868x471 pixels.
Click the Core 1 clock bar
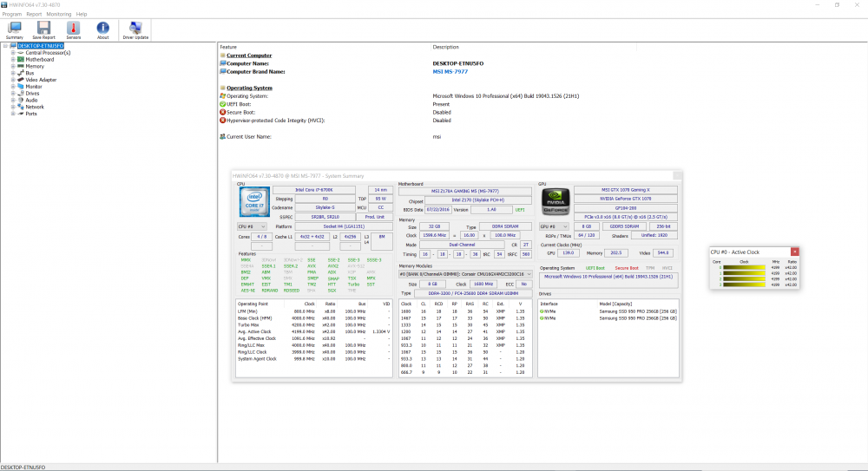click(744, 273)
